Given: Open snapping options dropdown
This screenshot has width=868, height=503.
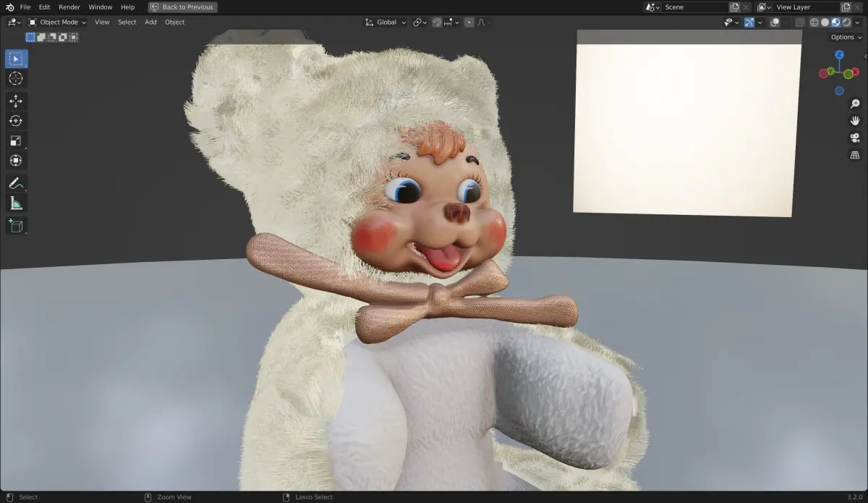Looking at the screenshot, I should click(x=452, y=22).
